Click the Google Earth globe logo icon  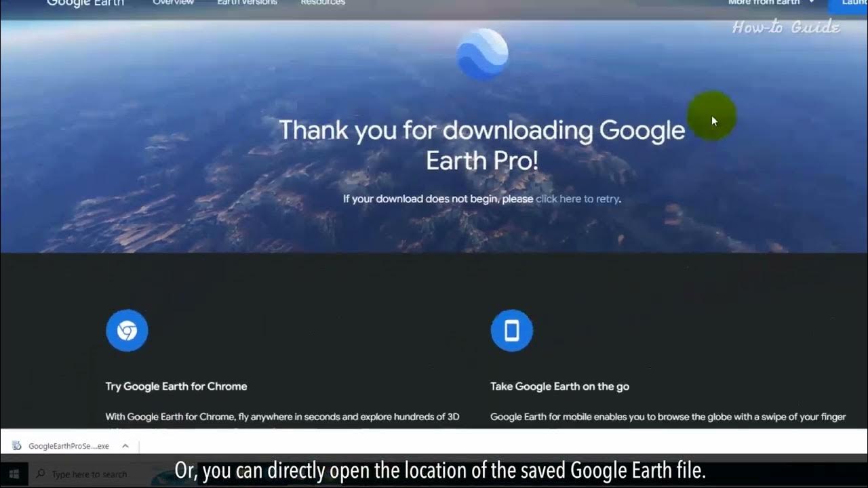coord(482,54)
